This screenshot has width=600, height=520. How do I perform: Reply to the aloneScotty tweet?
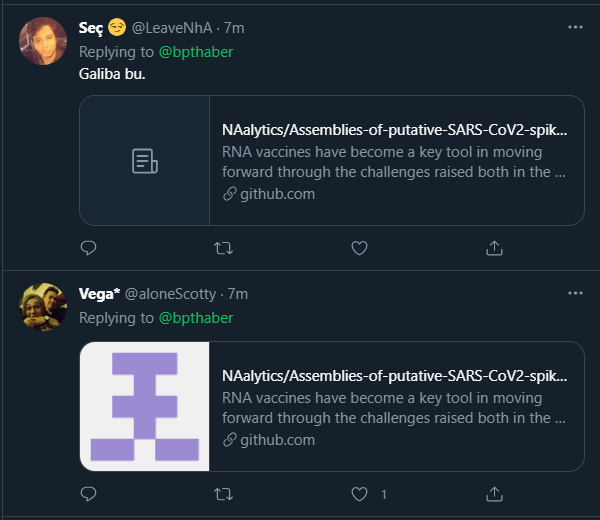point(88,494)
